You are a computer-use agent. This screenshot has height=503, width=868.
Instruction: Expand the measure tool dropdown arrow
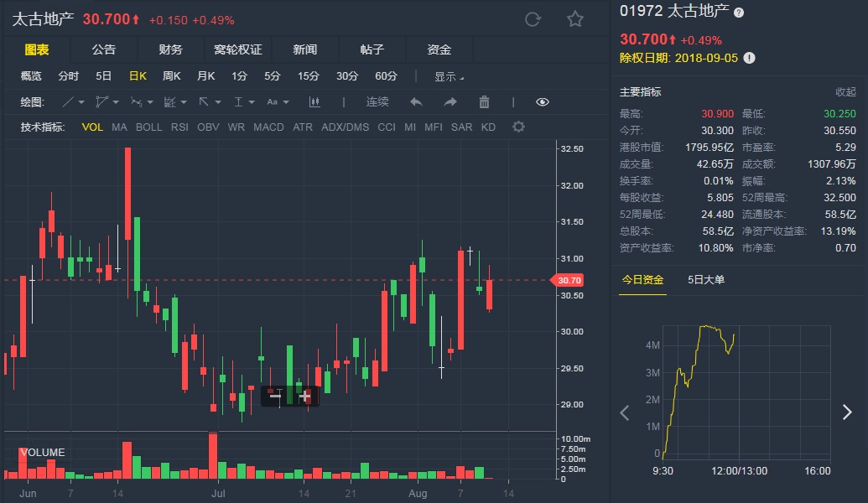point(252,102)
